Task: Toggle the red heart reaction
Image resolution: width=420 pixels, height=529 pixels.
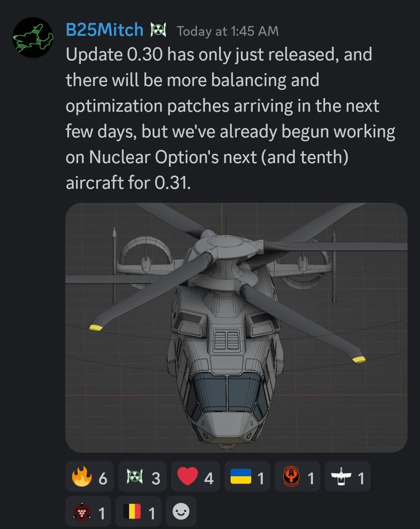Action: pos(195,477)
